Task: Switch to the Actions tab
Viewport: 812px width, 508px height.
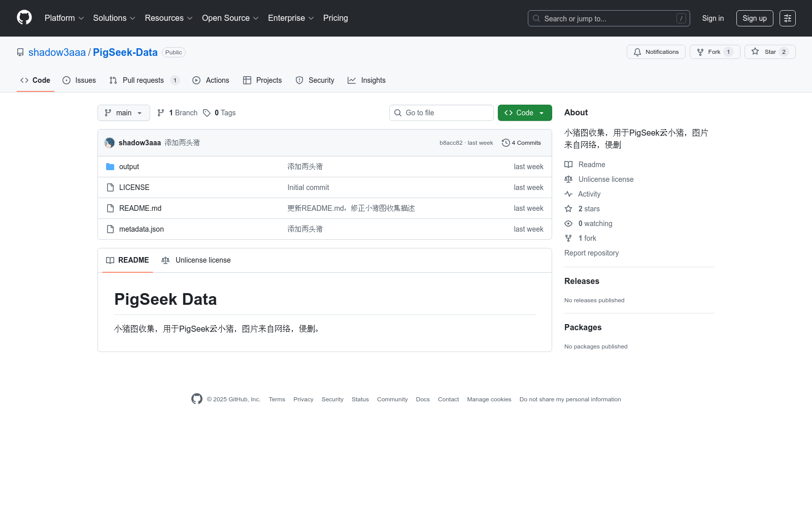Action: point(211,80)
